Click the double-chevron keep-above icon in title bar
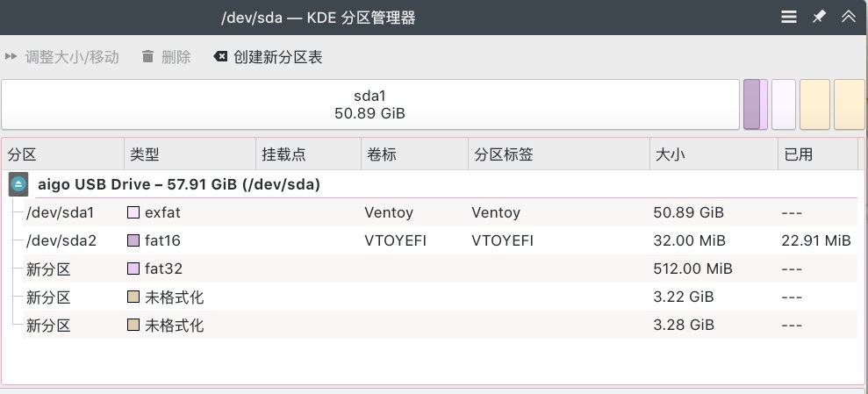 coord(848,17)
